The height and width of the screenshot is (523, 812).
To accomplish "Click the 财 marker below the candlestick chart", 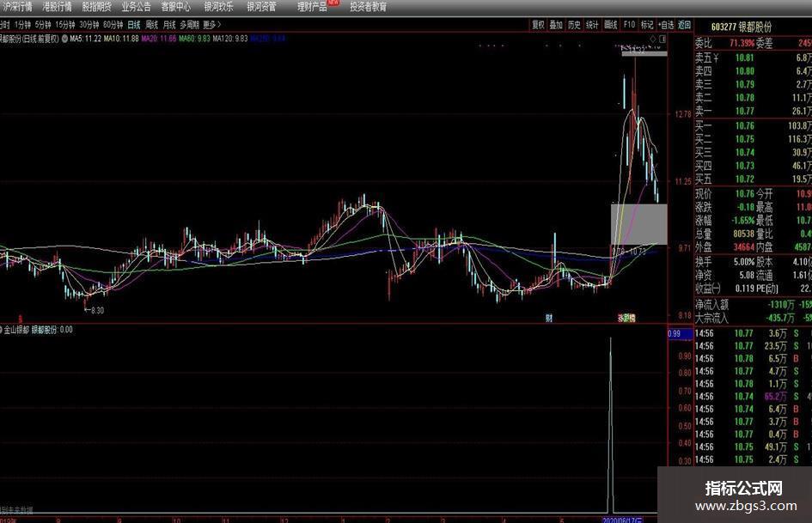I will pyautogui.click(x=549, y=318).
